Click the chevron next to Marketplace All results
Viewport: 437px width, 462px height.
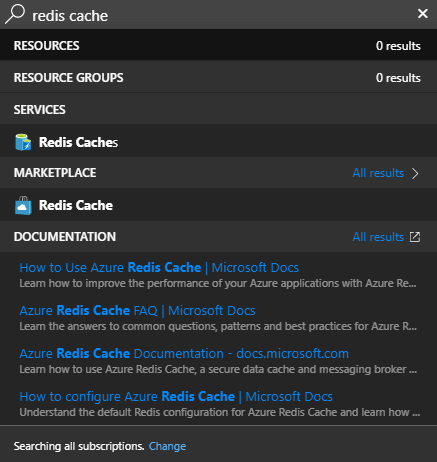415,173
